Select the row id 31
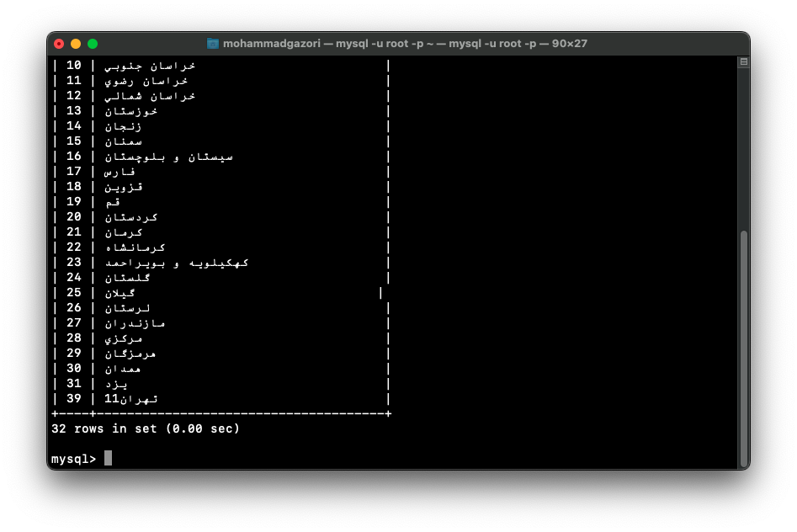 coord(74,384)
